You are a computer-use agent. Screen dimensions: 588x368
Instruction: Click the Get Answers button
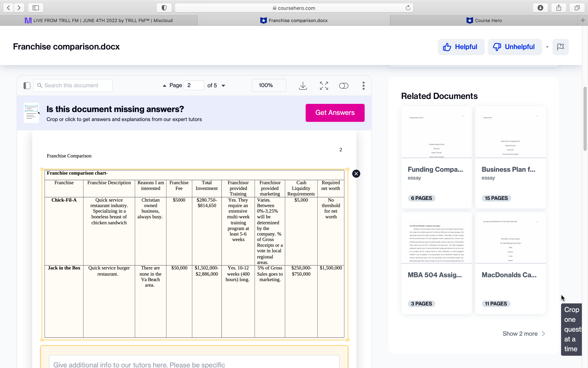[x=335, y=113]
